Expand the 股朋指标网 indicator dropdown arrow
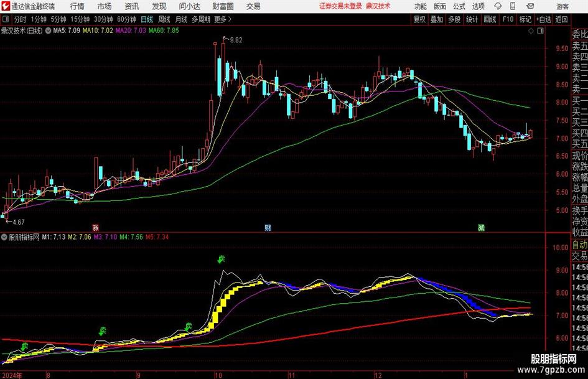588x379 pixels. (x=4, y=237)
